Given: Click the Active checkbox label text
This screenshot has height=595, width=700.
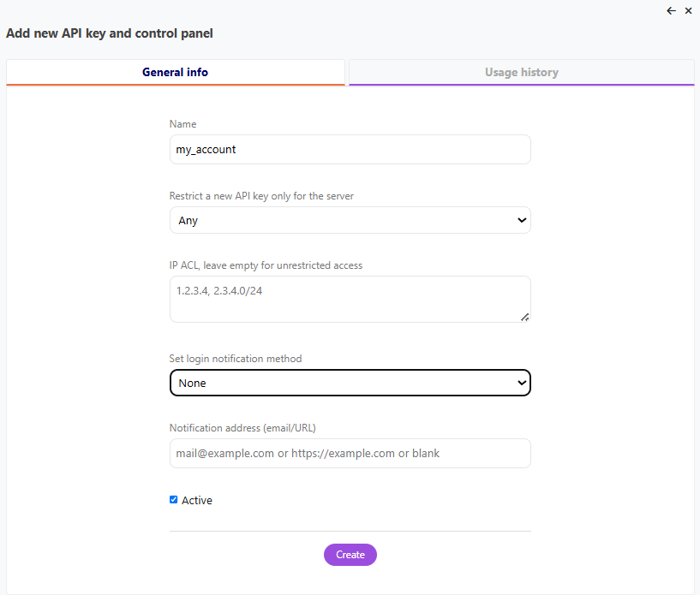Looking at the screenshot, I should coord(197,501).
